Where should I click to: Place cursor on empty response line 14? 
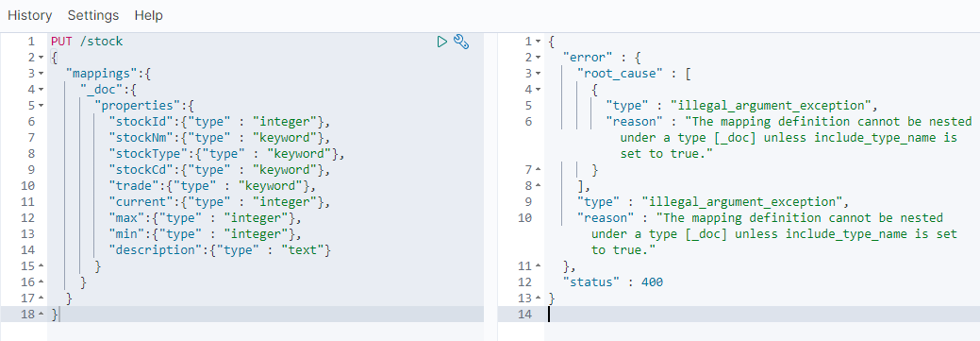click(x=762, y=315)
